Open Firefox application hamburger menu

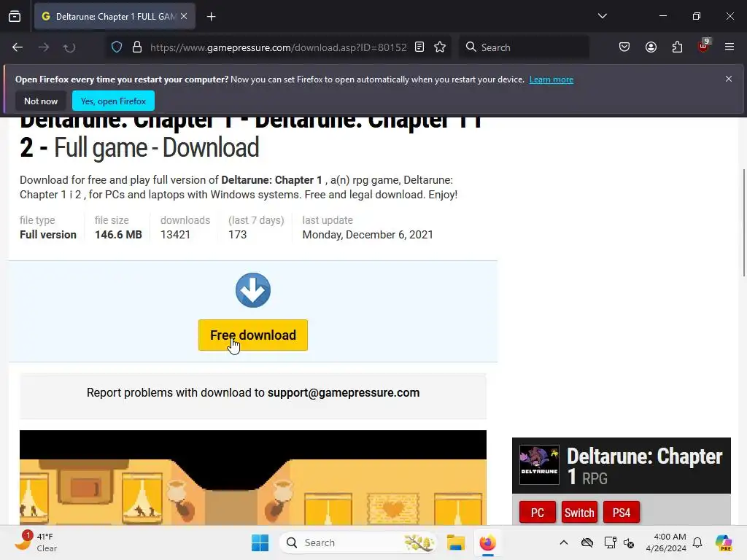point(729,47)
